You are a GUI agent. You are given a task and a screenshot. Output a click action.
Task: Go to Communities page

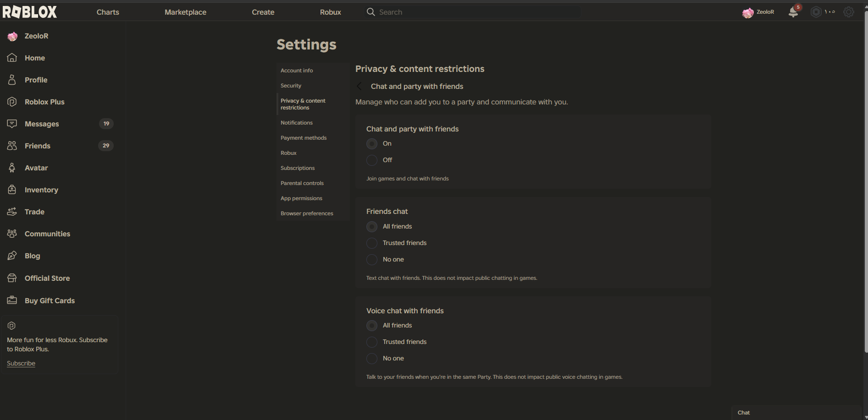48,234
